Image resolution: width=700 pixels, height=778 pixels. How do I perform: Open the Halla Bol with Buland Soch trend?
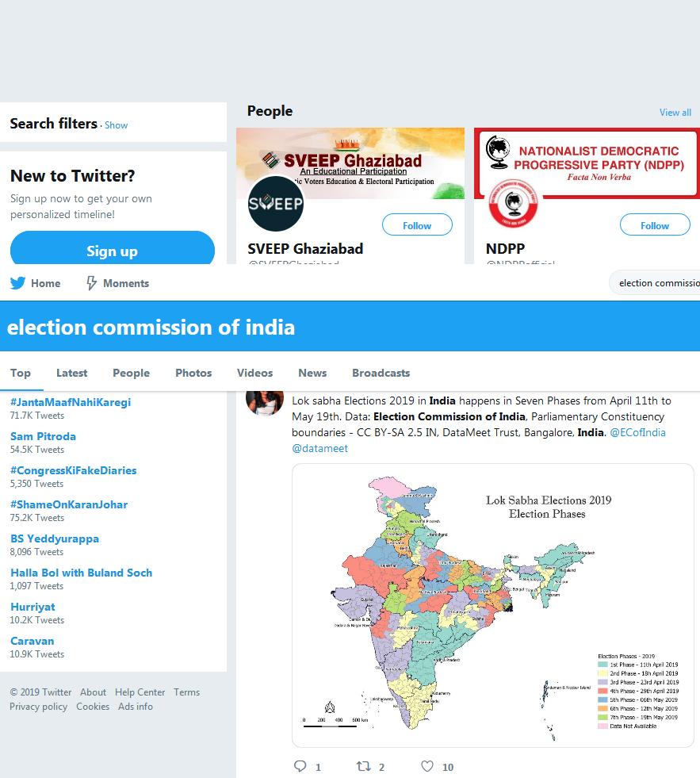(x=82, y=573)
